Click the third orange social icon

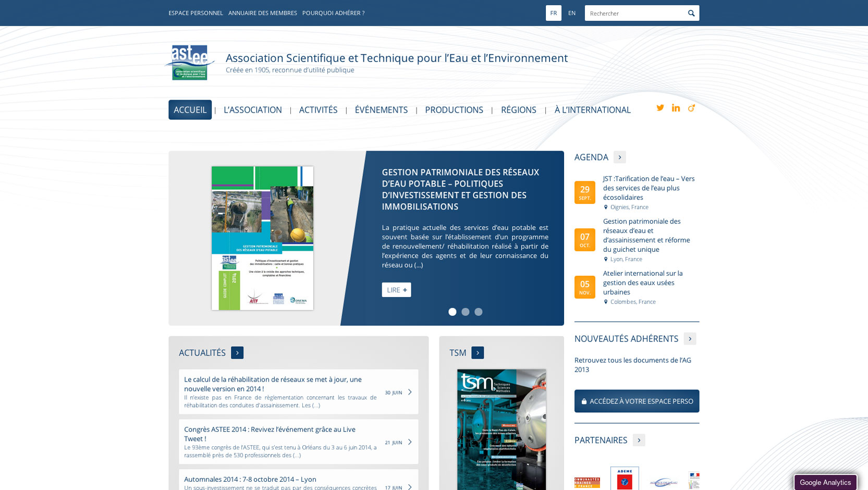(x=691, y=108)
